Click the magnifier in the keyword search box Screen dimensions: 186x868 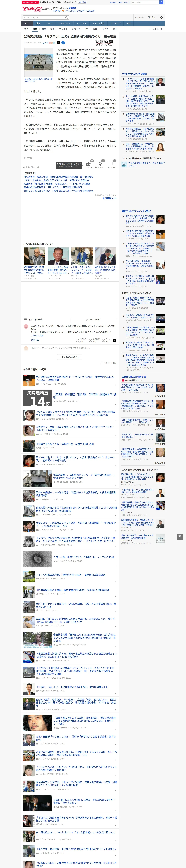66,17
